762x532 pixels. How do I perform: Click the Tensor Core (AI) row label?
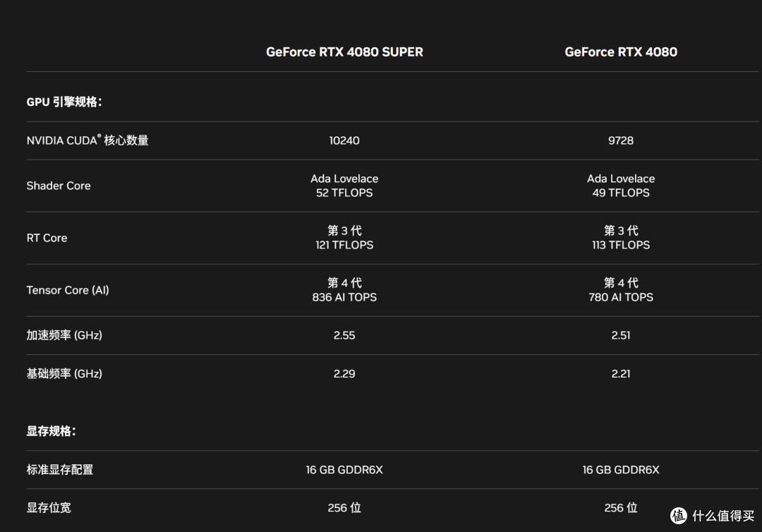pos(68,290)
